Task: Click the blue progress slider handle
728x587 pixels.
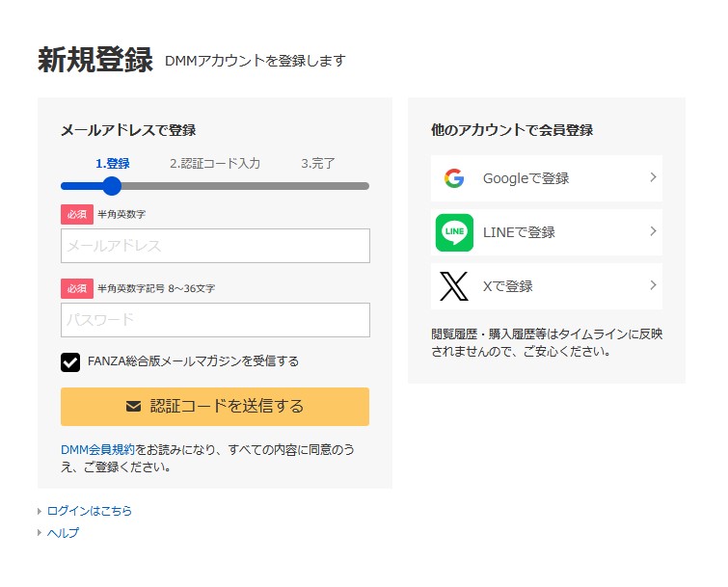Action: click(112, 186)
